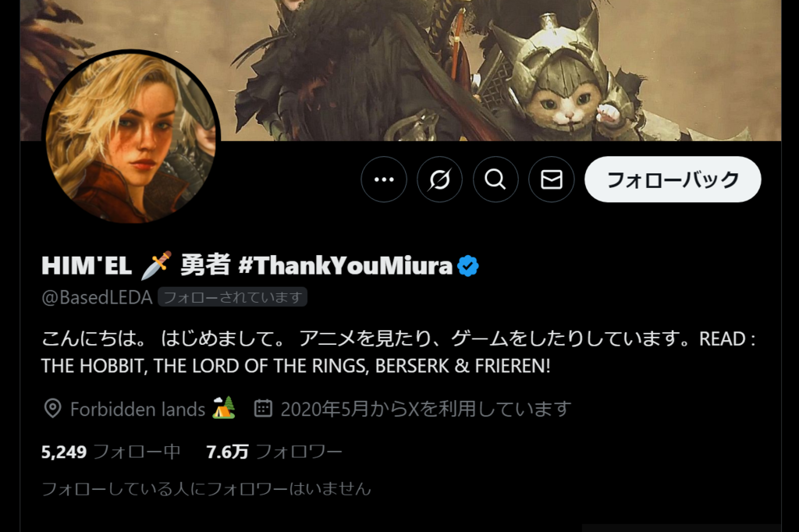The height and width of the screenshot is (532, 799).
Task: Search this profile with magnifier icon
Action: point(495,179)
